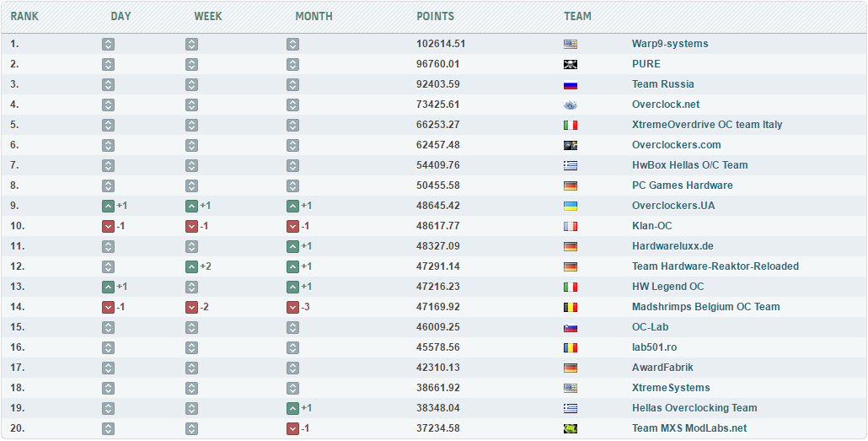Viewport: 868px width, 441px height.
Task: Click the gray day indicator for Warp9-systems
Action: [108, 44]
